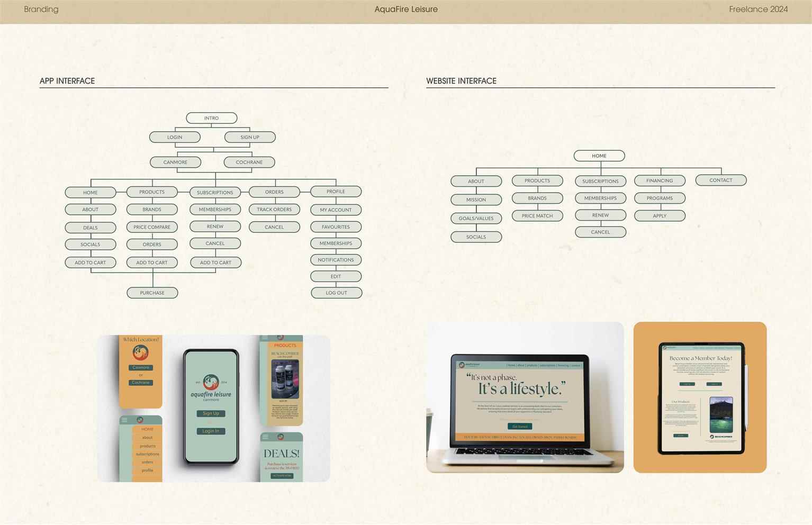Tap Login In on the center phone
Viewport: 812px width, 525px height.
[211, 431]
